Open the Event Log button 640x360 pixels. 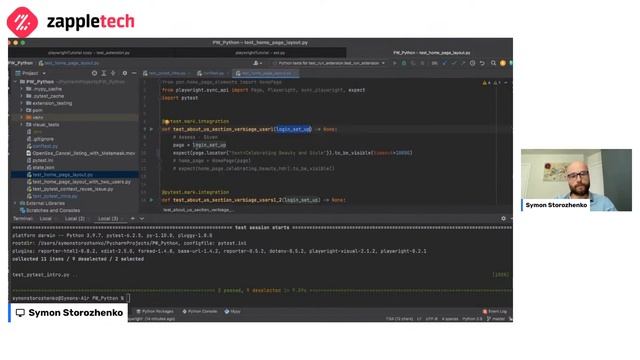pos(495,311)
